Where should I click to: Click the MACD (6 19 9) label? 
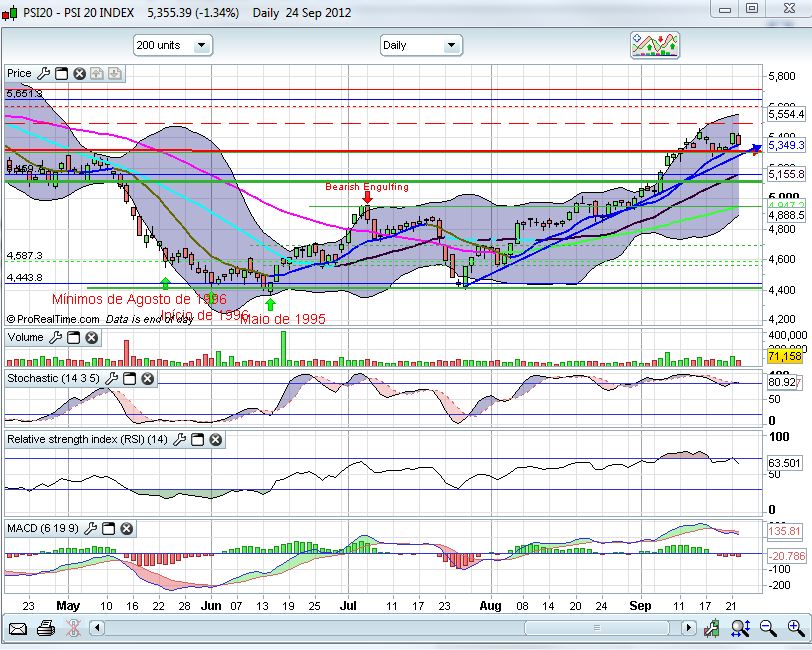pyautogui.click(x=43, y=528)
